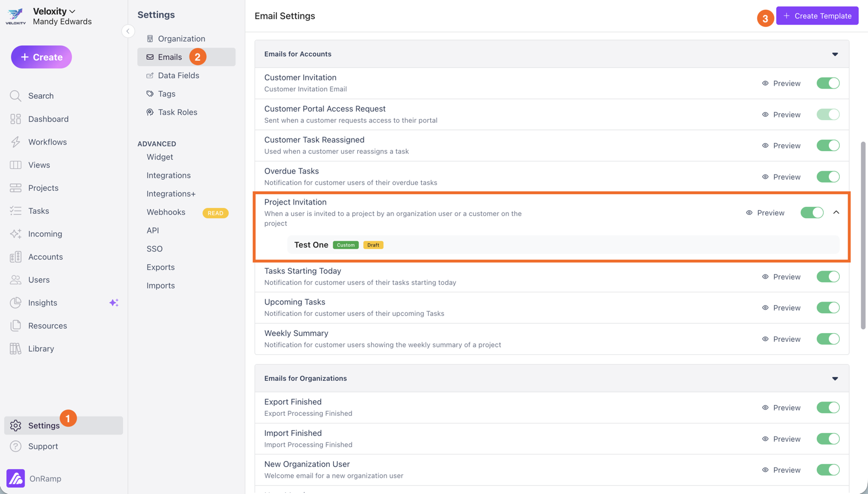This screenshot has width=868, height=494.
Task: Open the Data Fields settings menu item
Action: [x=178, y=75]
